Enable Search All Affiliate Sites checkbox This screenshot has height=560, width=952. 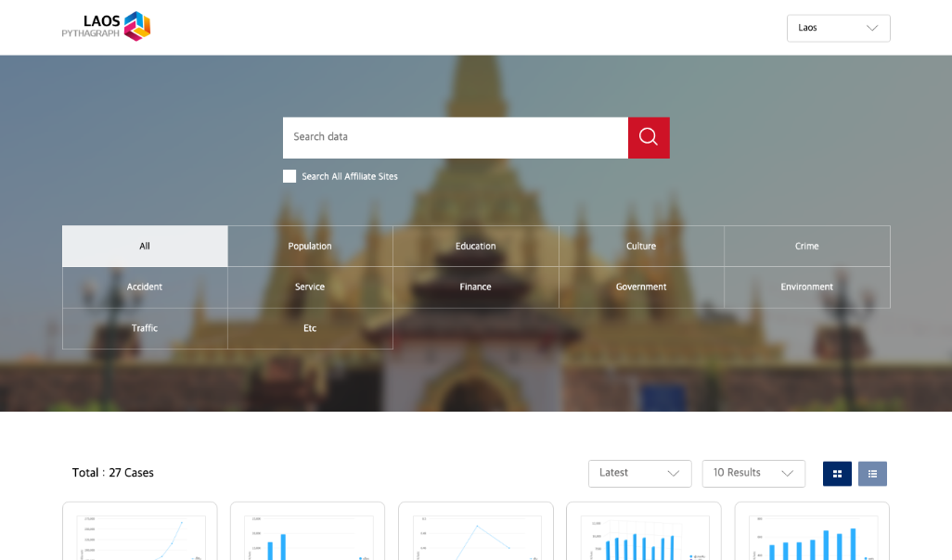tap(289, 176)
